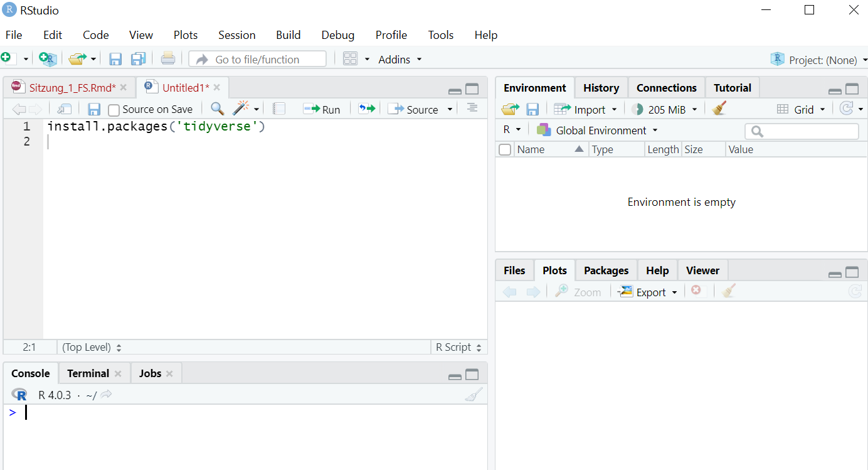Click the Go to file/function field
This screenshot has width=868, height=470.
click(x=257, y=60)
